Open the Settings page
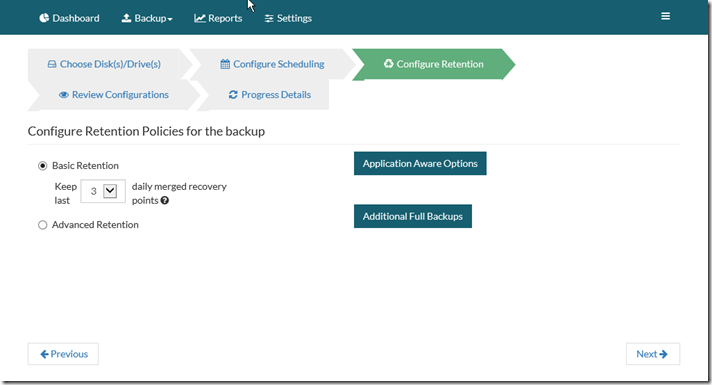Viewport: 712px width, 385px height. [288, 18]
